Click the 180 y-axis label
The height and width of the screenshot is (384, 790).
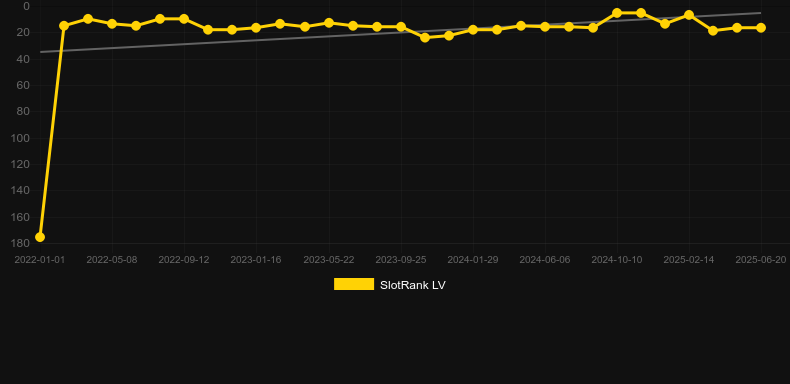21,243
